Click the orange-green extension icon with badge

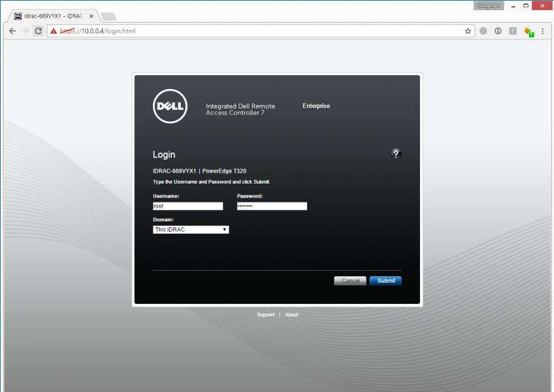529,32
